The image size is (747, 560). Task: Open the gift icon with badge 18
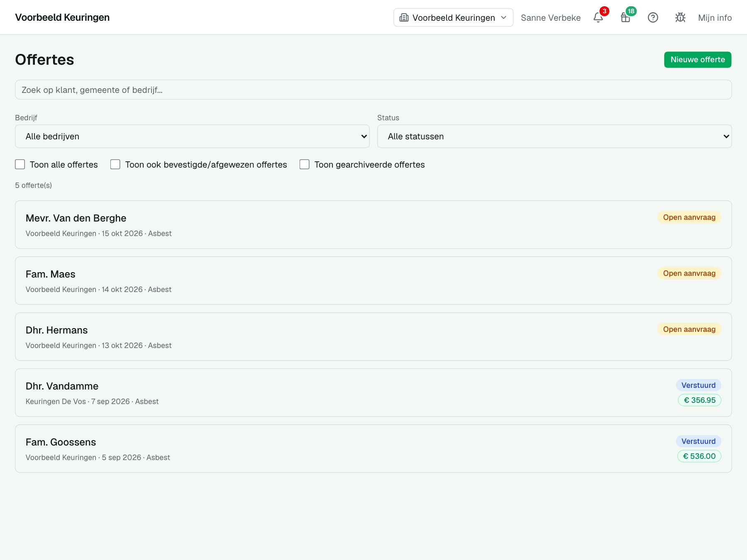625,17
